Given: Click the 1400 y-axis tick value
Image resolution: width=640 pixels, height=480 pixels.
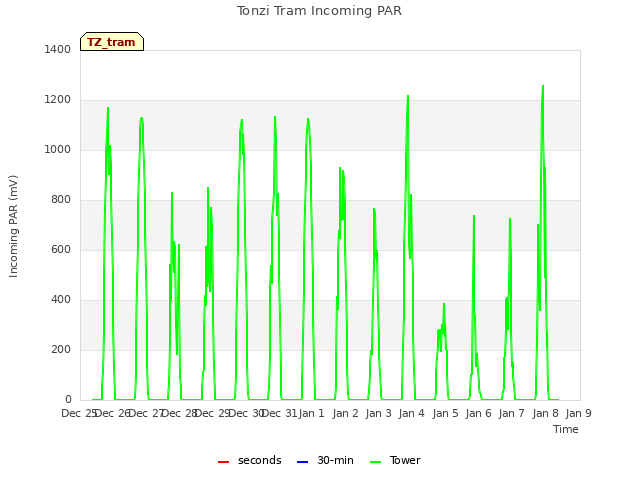Looking at the screenshot, I should 58,49.
